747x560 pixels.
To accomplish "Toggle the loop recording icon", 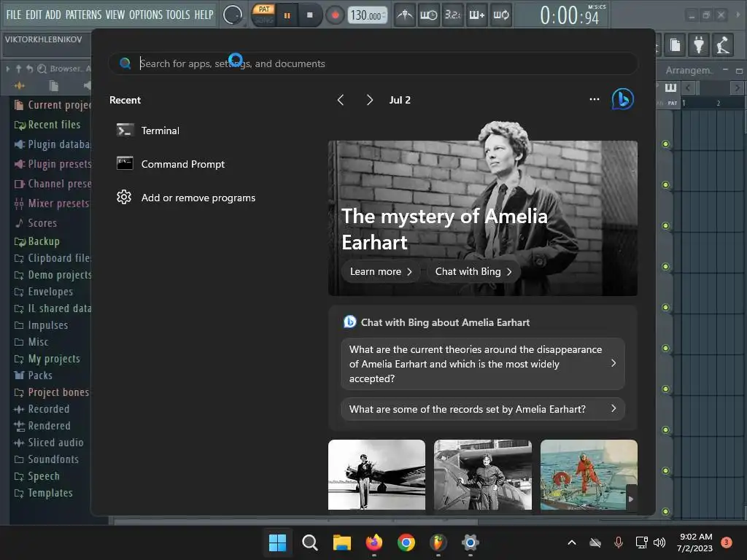I will pos(500,15).
